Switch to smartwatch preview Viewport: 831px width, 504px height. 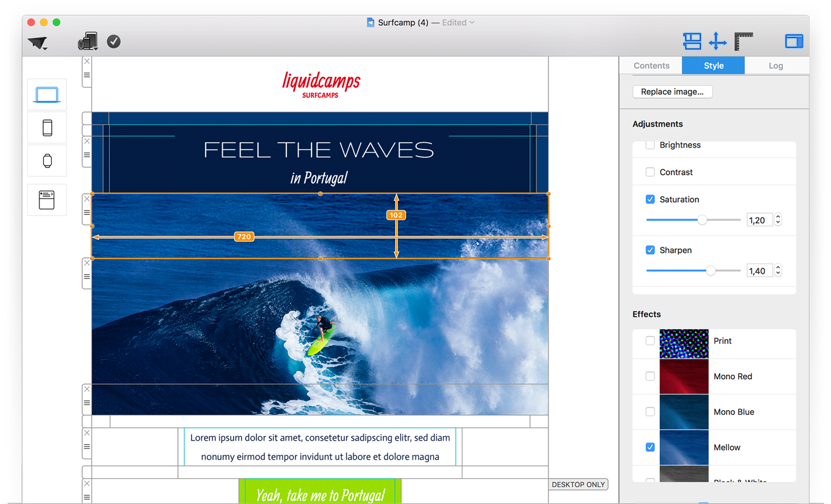coord(47,161)
